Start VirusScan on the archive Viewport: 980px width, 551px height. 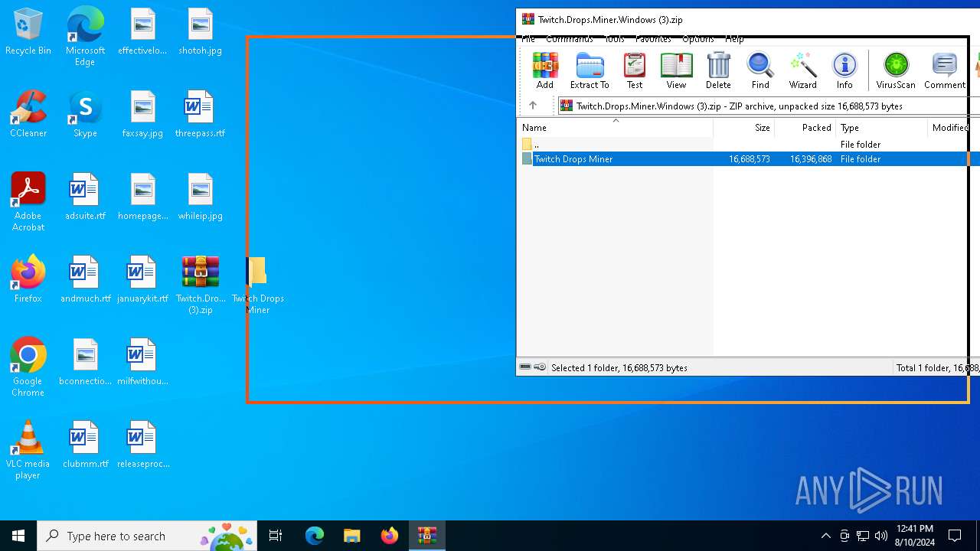[896, 70]
